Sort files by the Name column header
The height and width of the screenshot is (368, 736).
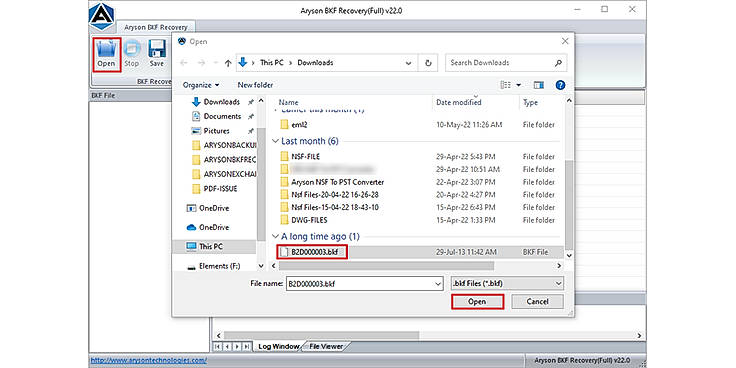click(x=288, y=102)
